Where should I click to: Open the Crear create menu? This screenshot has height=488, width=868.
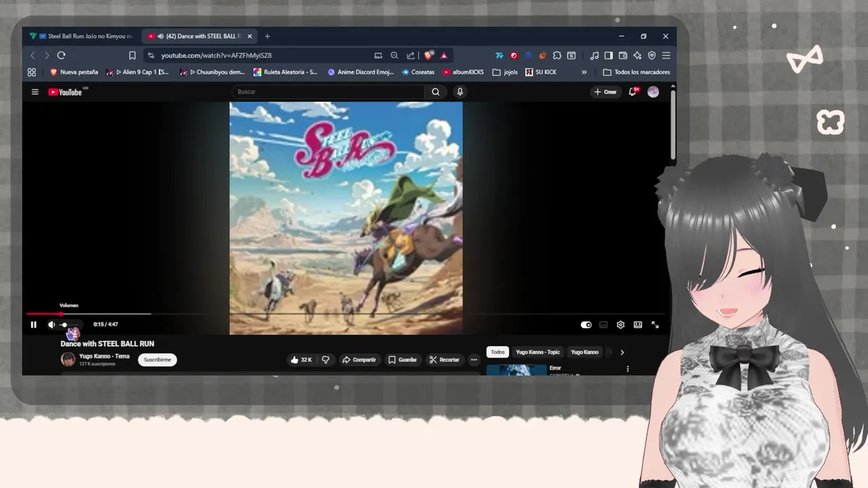coord(605,92)
